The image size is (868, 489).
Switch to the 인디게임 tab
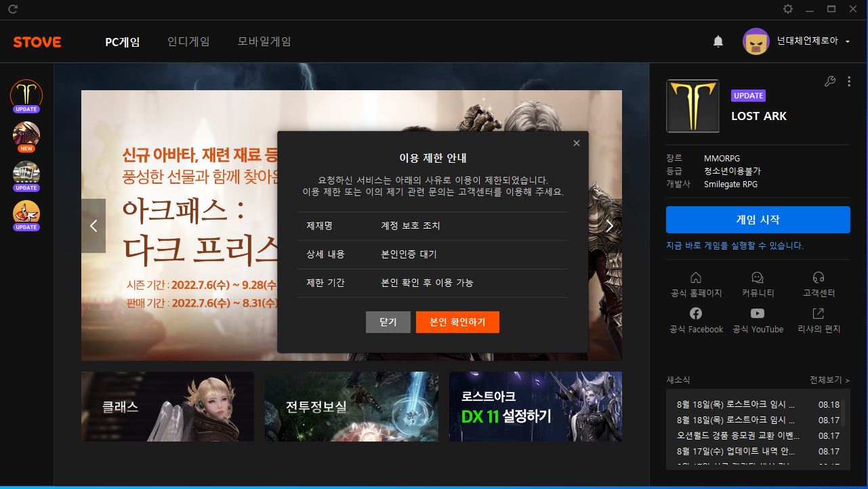coord(188,41)
